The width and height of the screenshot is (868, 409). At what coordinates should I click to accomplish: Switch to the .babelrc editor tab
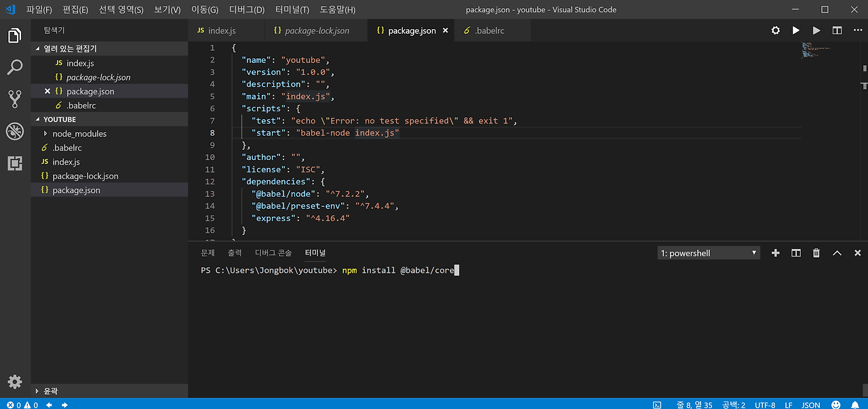(492, 31)
